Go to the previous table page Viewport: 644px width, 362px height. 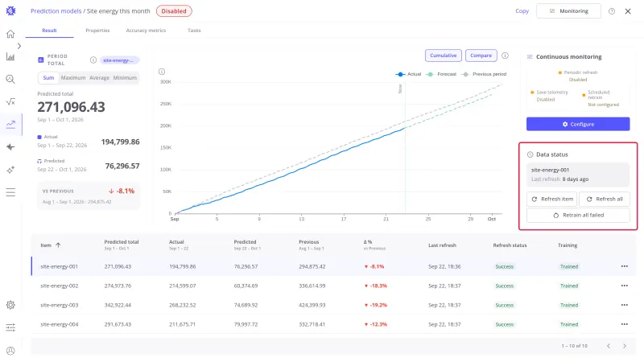609,346
